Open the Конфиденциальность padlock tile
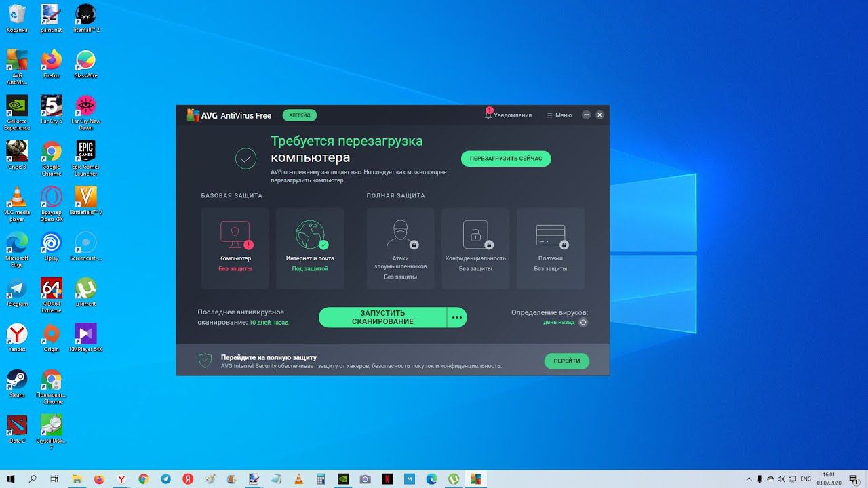 (475, 248)
